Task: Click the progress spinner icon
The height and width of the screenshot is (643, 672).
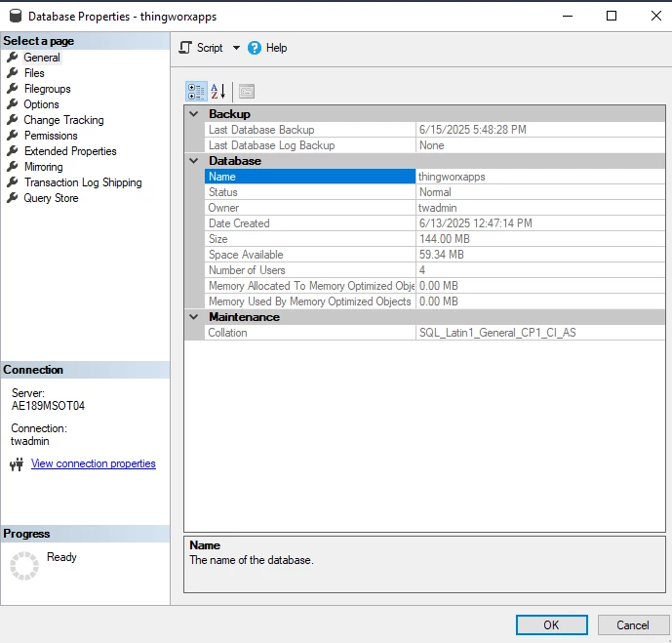Action: [24, 566]
